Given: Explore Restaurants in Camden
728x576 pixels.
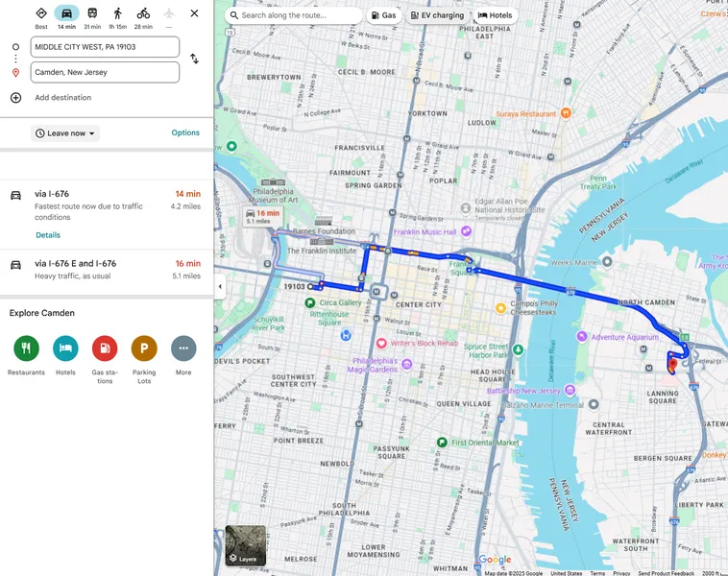Looking at the screenshot, I should (x=27, y=348).
